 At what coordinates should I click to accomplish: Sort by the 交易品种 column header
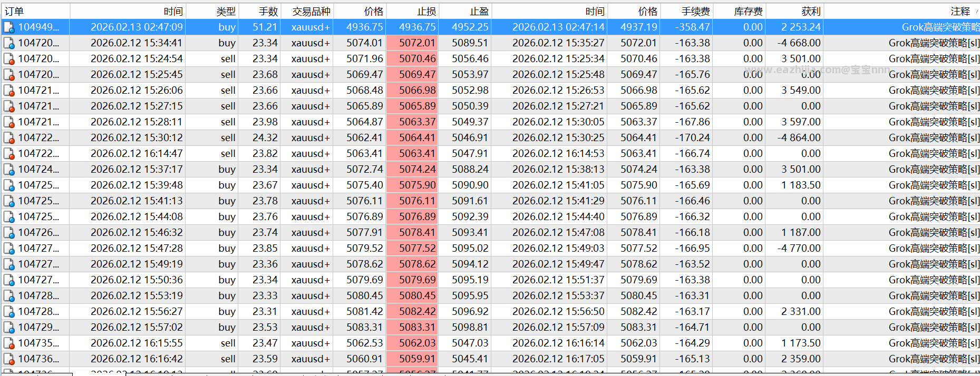point(307,11)
